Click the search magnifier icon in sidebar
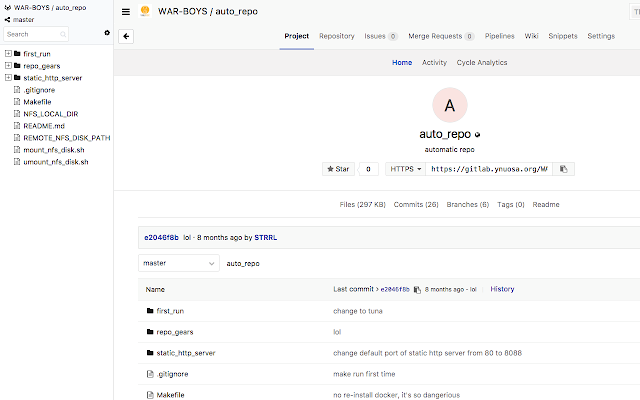 [x=63, y=35]
